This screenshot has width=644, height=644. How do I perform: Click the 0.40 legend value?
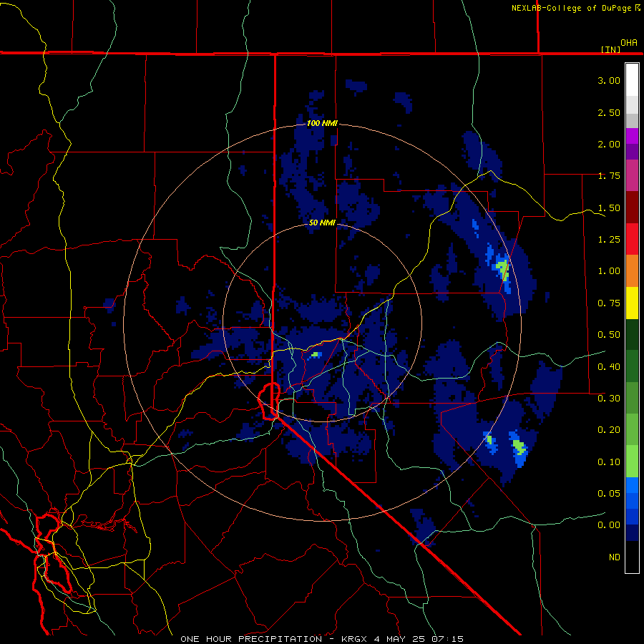tap(609, 366)
